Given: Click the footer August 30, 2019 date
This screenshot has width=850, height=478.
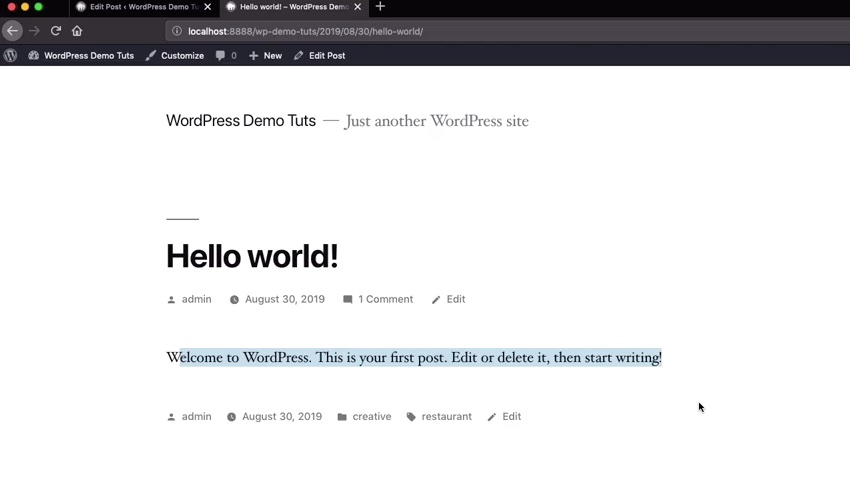Looking at the screenshot, I should 282,416.
